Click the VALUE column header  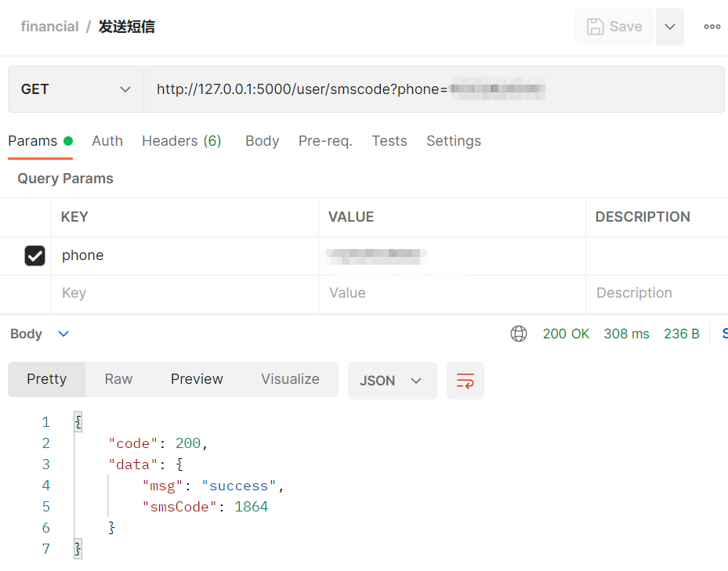pos(351,217)
